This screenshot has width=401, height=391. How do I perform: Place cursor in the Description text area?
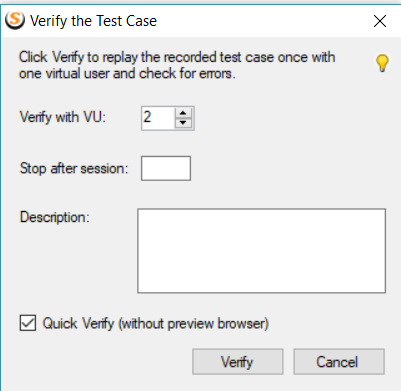(x=262, y=251)
